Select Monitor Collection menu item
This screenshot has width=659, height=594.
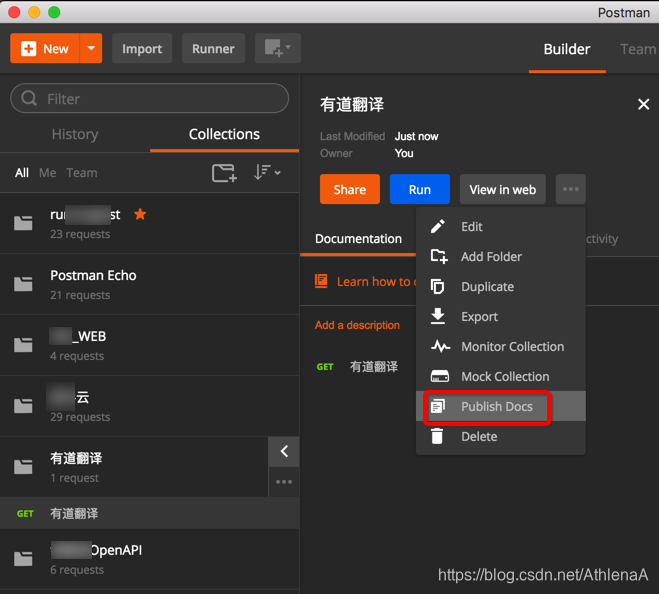pyautogui.click(x=501, y=346)
